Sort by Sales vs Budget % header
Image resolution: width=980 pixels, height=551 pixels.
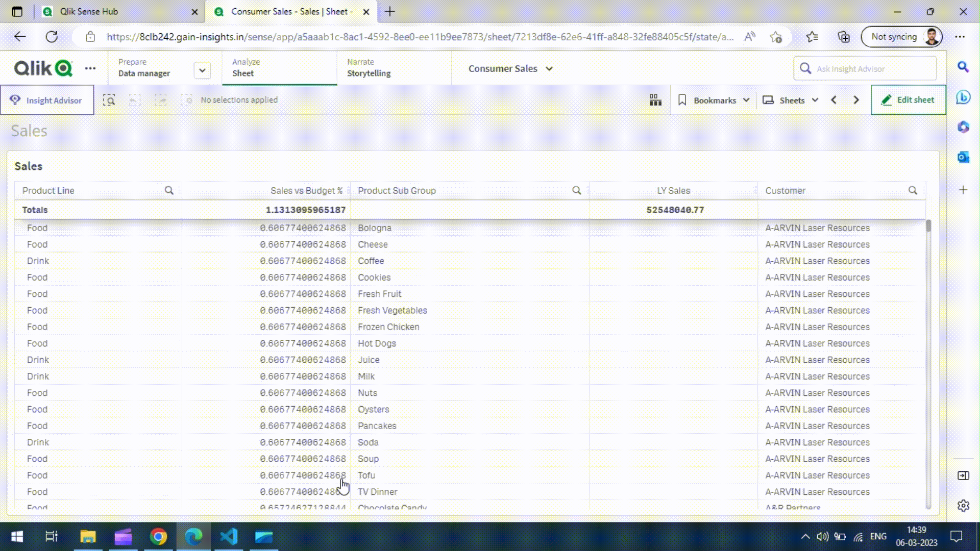pos(306,190)
